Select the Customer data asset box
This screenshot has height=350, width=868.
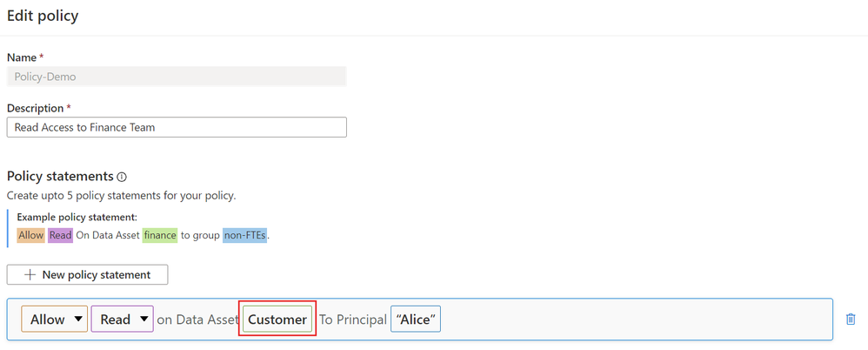(x=277, y=320)
